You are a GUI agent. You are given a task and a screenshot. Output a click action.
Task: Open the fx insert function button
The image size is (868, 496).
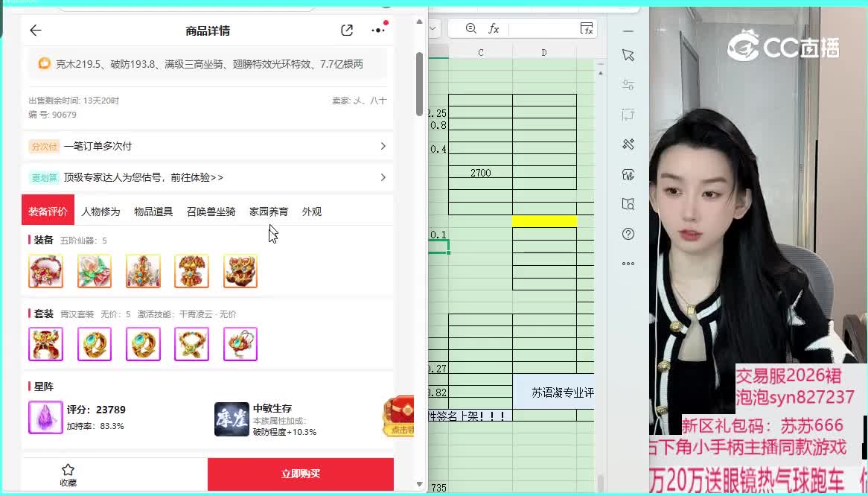click(x=494, y=29)
